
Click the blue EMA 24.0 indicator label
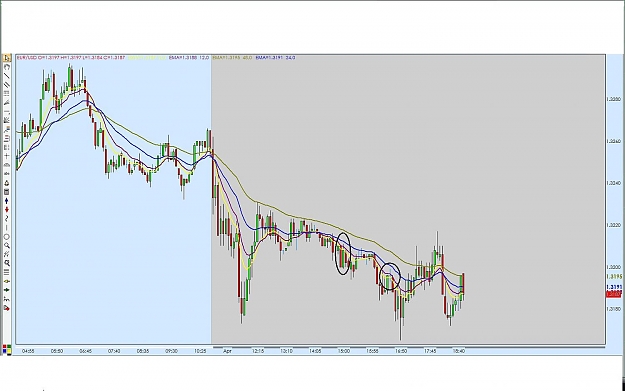(x=275, y=58)
